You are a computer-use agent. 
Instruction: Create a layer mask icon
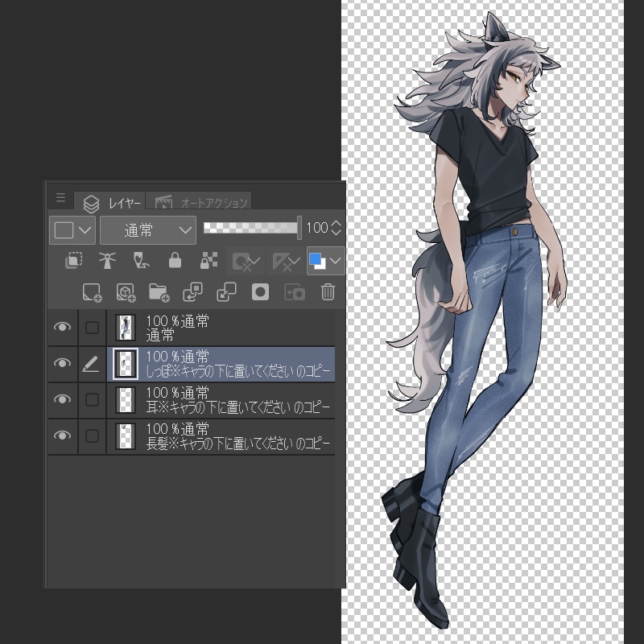pyautogui.click(x=260, y=292)
